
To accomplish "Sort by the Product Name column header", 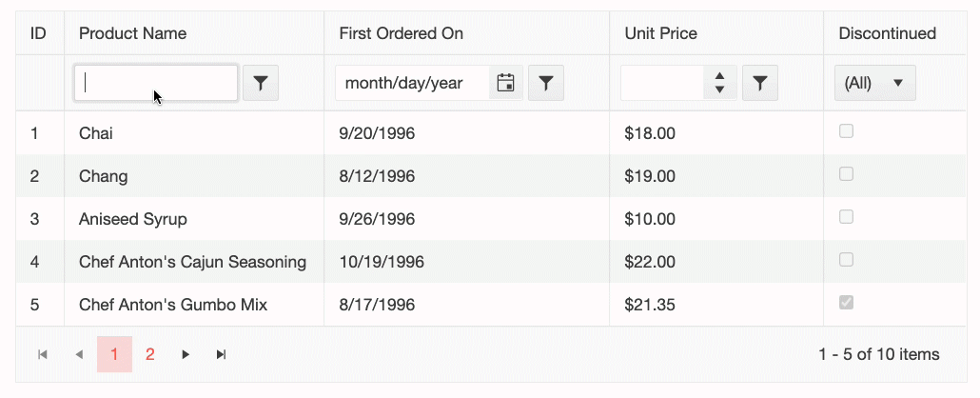I will (x=133, y=33).
